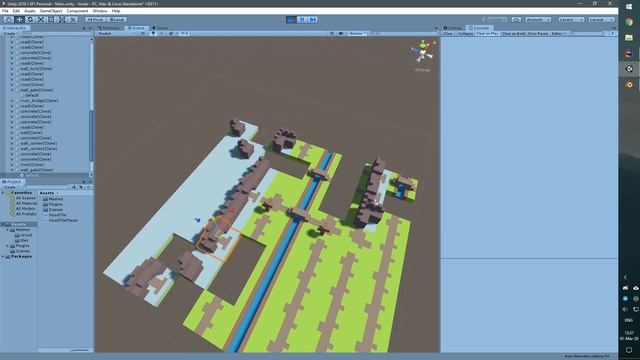Click the scene orientation gizmo

click(423, 52)
